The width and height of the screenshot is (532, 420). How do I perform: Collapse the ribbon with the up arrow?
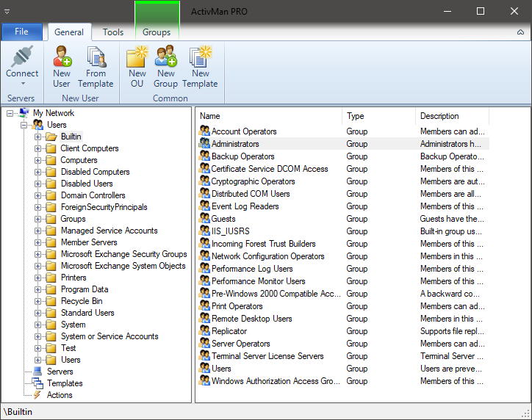pos(520,32)
